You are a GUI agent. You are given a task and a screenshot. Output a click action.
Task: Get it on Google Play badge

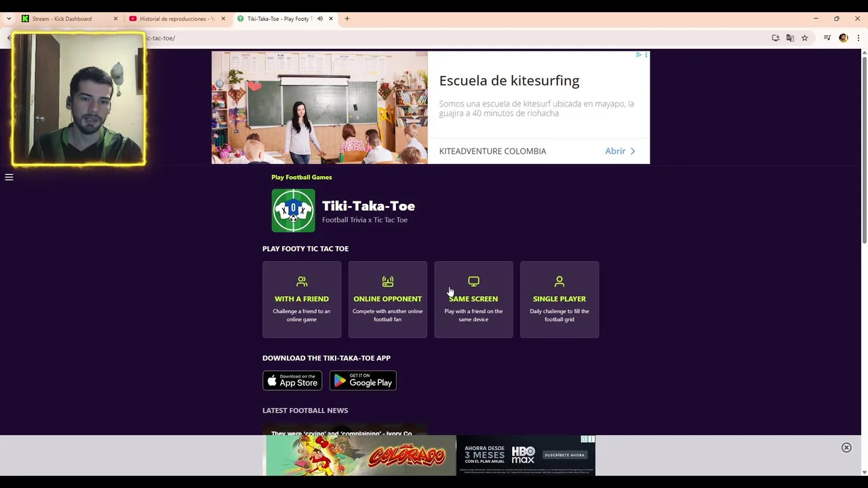point(363,380)
